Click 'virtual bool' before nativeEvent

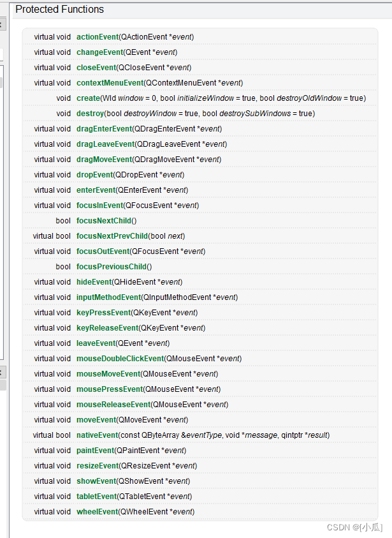click(52, 435)
